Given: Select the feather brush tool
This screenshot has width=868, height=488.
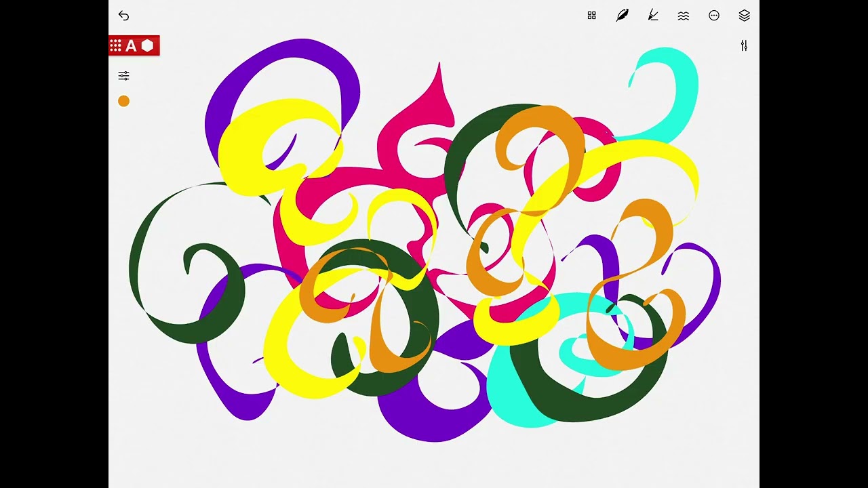Looking at the screenshot, I should (x=622, y=15).
